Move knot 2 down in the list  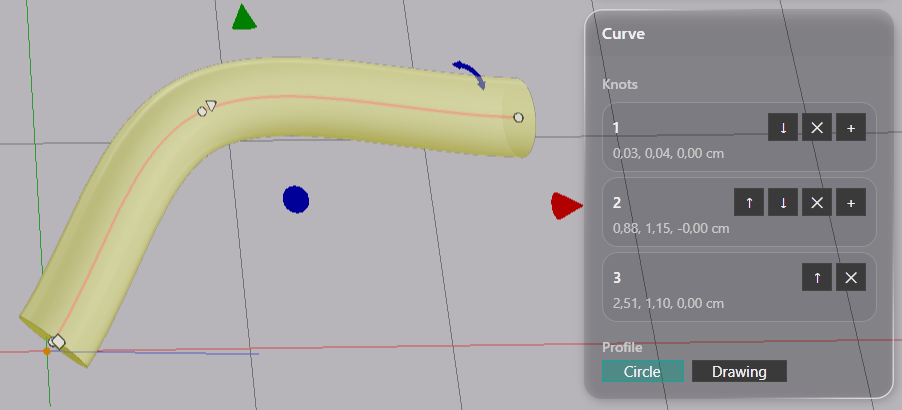point(783,202)
